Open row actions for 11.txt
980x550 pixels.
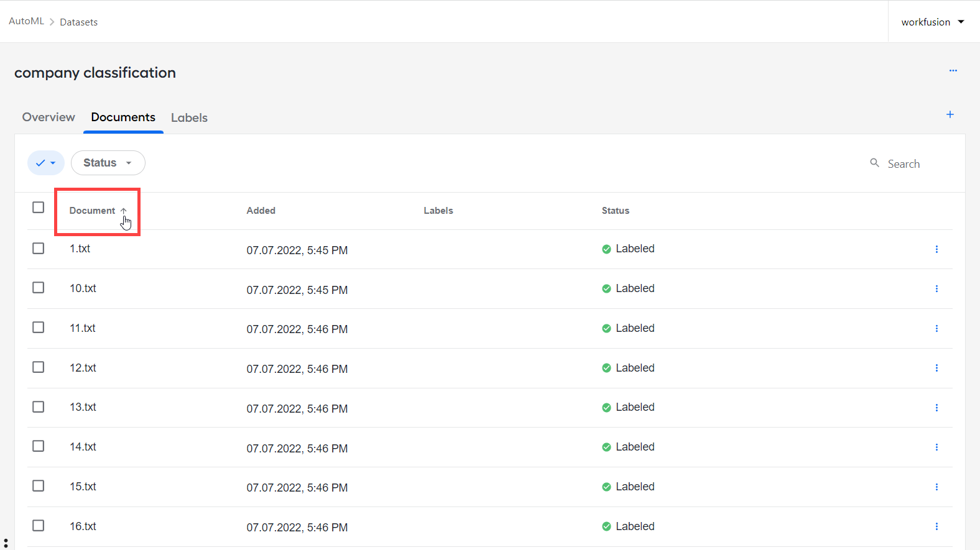coord(936,329)
